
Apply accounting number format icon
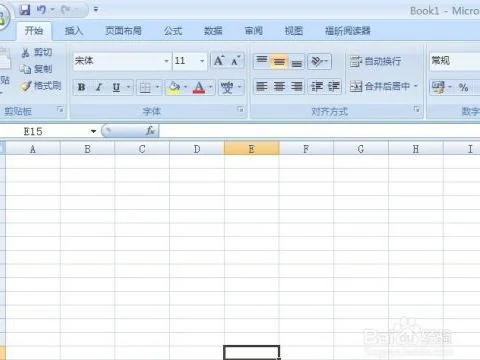pyautogui.click(x=438, y=87)
